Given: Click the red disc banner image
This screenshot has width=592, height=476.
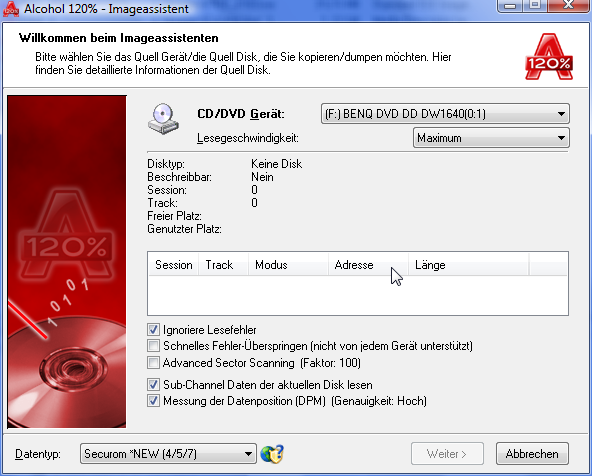Looking at the screenshot, I should (x=67, y=262).
